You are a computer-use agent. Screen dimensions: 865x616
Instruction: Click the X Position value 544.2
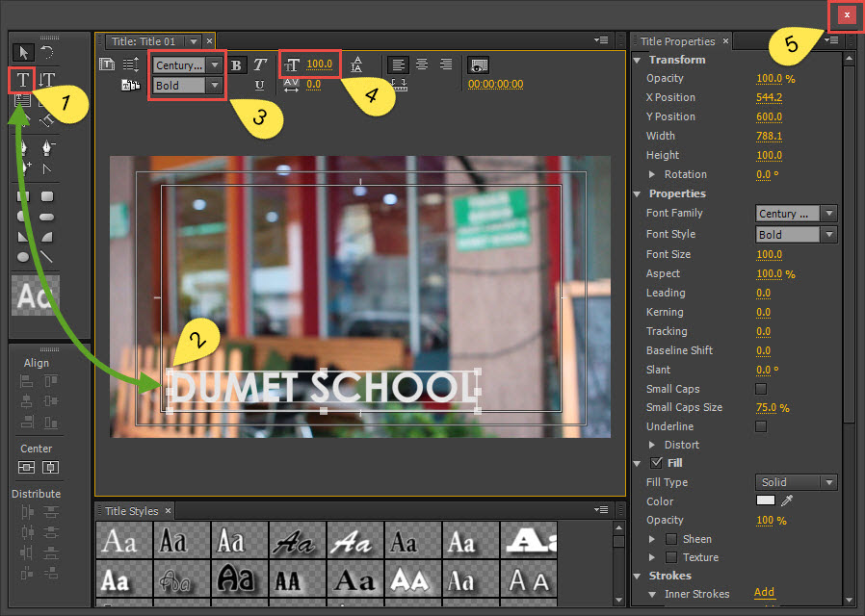click(x=769, y=97)
